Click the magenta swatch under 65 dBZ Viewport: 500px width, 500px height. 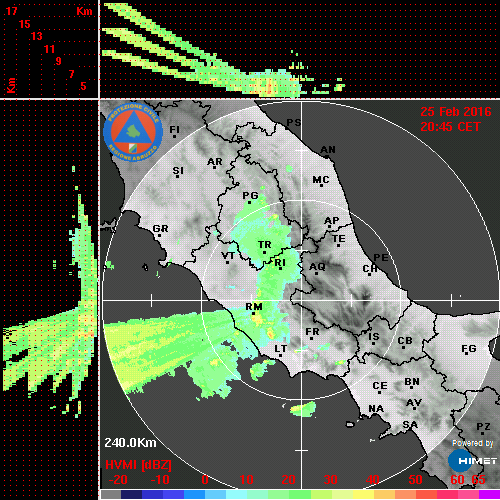pos(489,494)
